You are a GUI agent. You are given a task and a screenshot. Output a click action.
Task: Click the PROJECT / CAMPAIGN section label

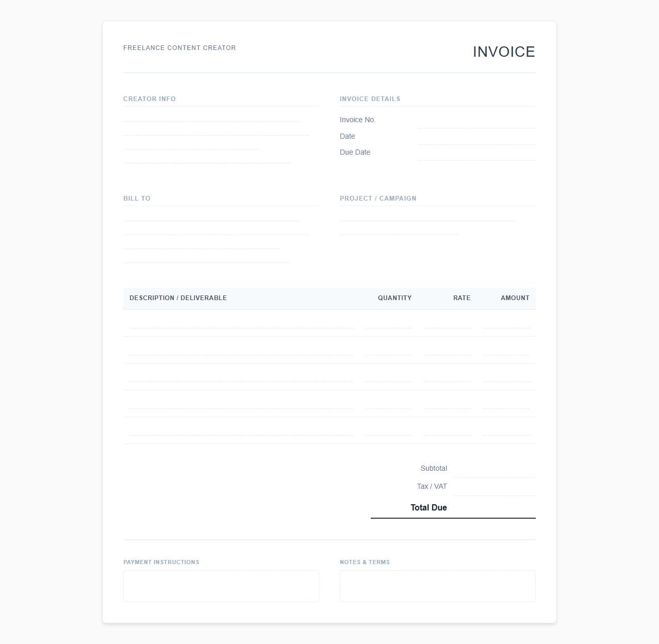tap(378, 199)
